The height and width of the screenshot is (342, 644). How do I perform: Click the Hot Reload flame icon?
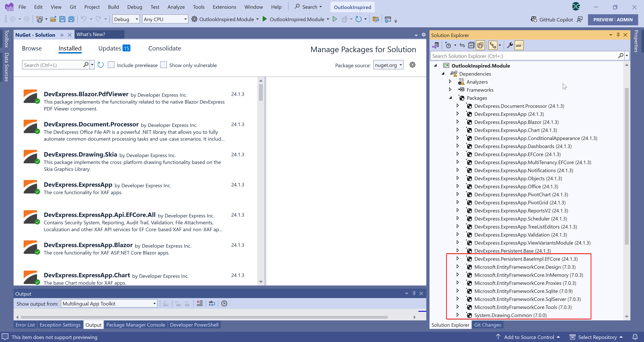[x=344, y=19]
